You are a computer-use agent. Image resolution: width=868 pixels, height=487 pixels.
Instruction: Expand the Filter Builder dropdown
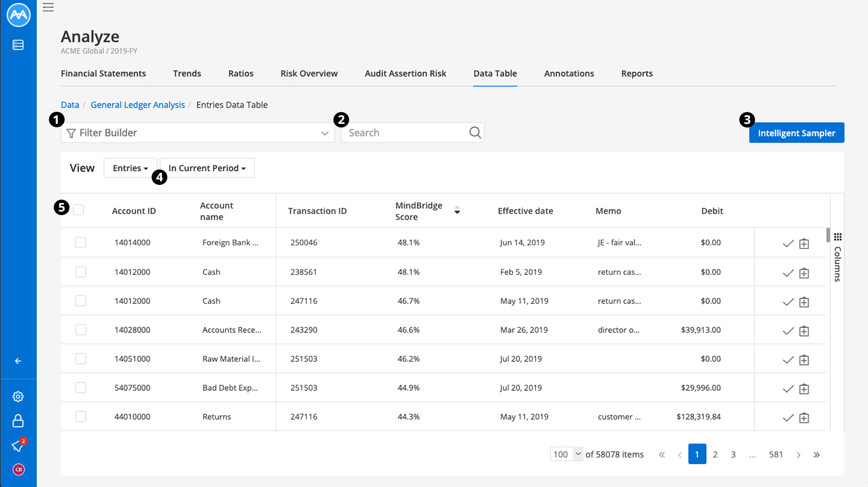pyautogui.click(x=198, y=133)
